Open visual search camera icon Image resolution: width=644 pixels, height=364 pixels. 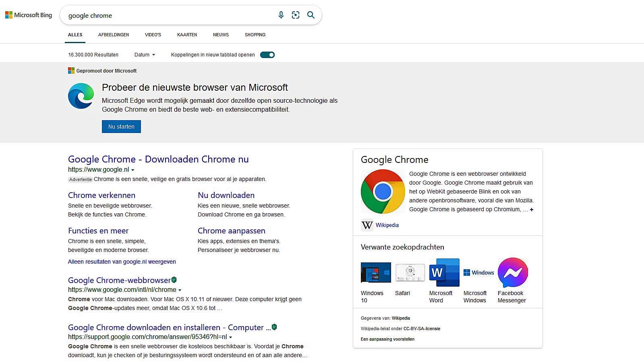point(296,15)
